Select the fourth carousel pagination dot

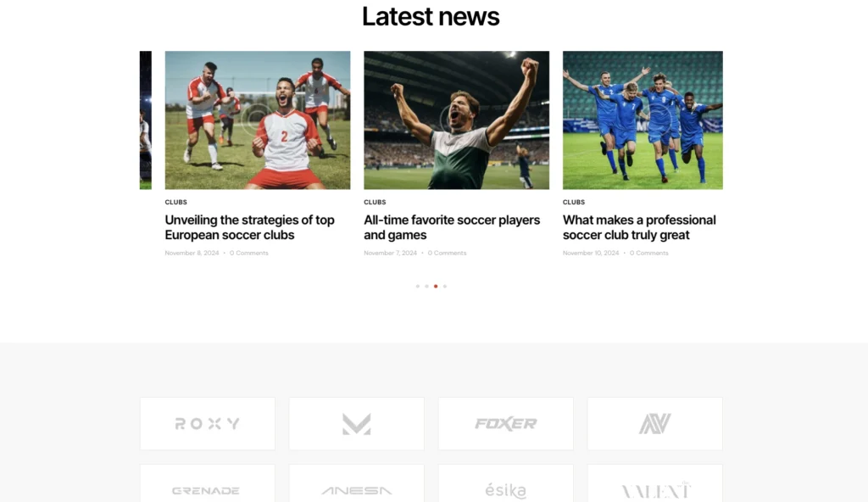pyautogui.click(x=445, y=287)
